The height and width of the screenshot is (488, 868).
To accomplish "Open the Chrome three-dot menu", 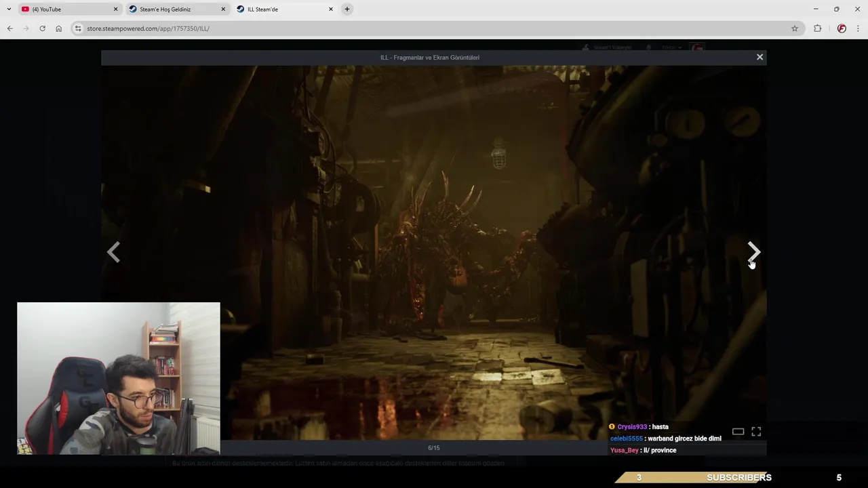I will (x=859, y=28).
